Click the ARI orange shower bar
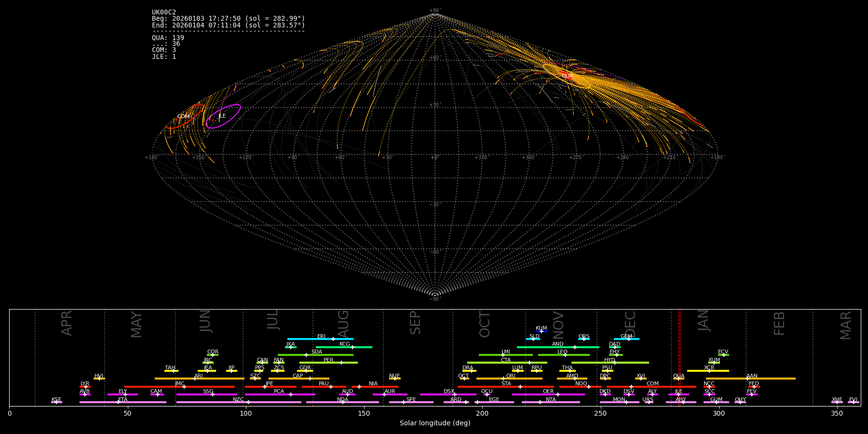This screenshot has width=868, height=434. (x=199, y=379)
